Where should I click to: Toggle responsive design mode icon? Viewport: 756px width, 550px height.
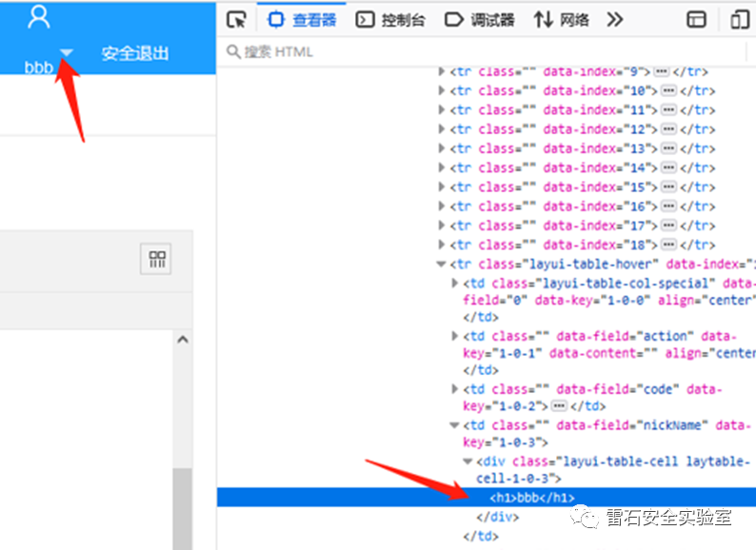coord(740,19)
